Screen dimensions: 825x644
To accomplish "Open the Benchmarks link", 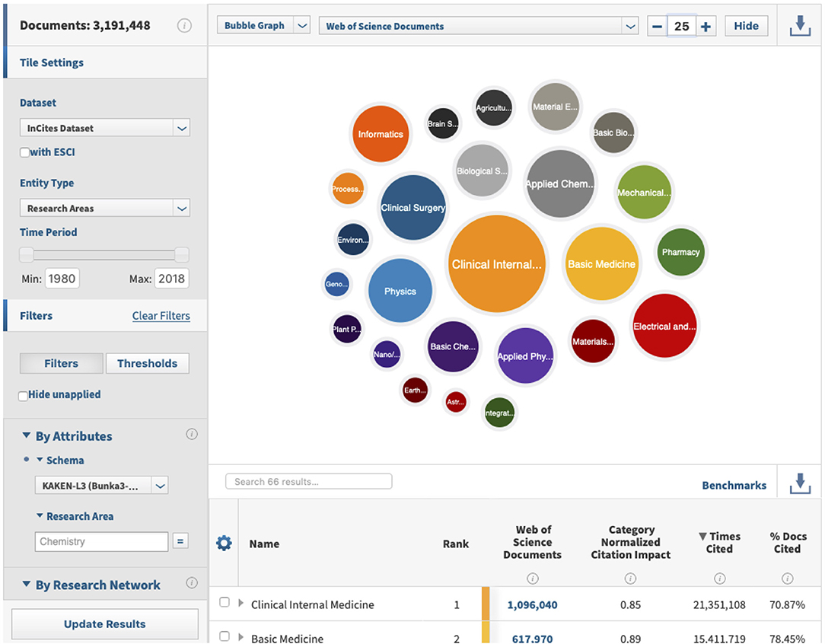I will click(734, 485).
